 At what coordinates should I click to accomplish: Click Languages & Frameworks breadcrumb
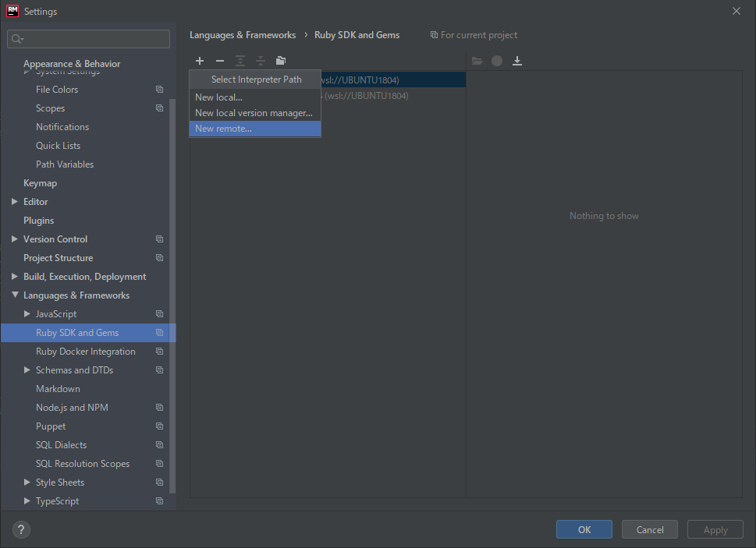pos(243,35)
